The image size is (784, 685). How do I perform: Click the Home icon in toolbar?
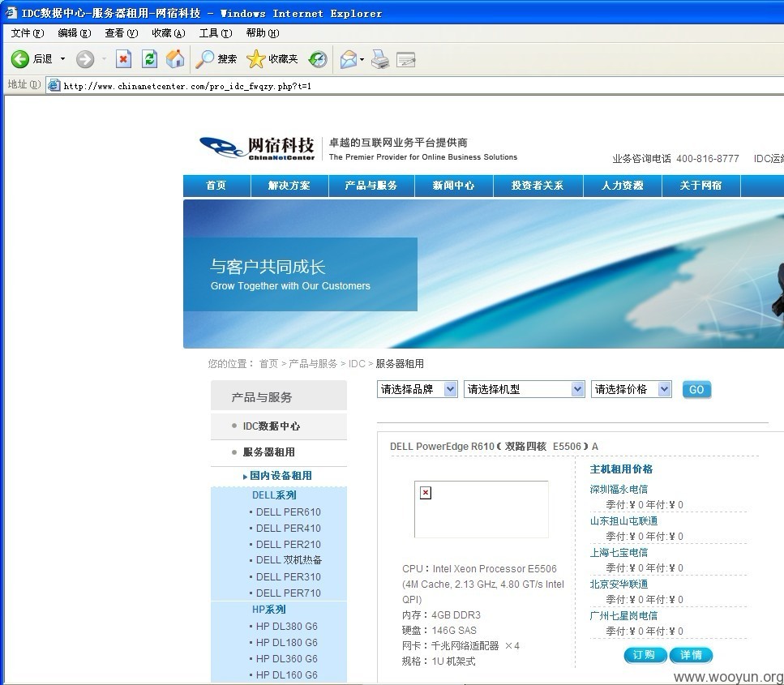(175, 59)
